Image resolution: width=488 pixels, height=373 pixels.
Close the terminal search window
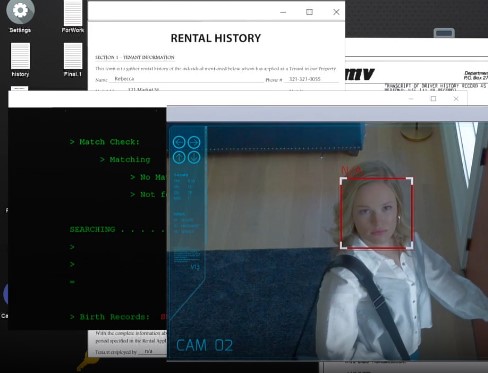coord(456,99)
